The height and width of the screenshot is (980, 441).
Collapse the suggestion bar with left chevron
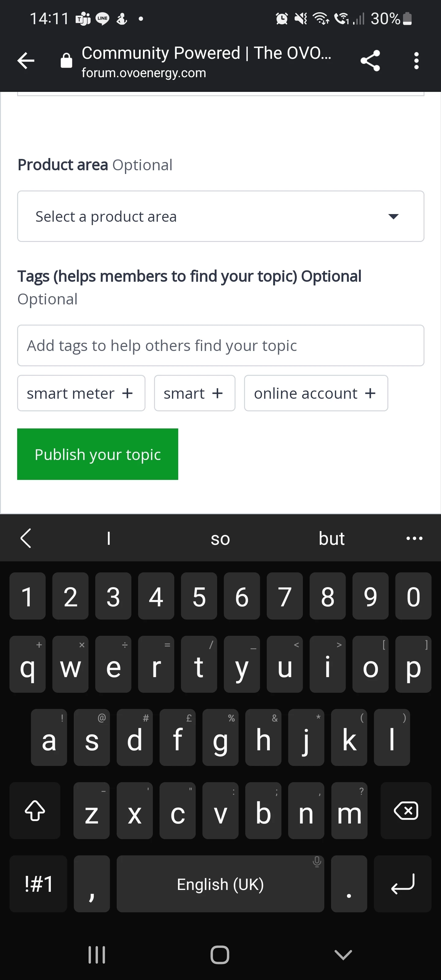click(25, 538)
